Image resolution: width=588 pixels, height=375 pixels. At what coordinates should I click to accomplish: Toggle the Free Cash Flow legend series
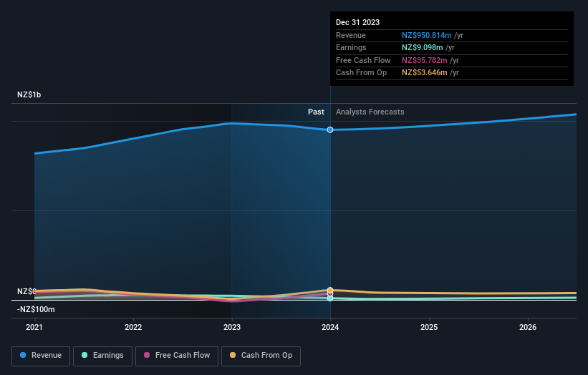[177, 356]
